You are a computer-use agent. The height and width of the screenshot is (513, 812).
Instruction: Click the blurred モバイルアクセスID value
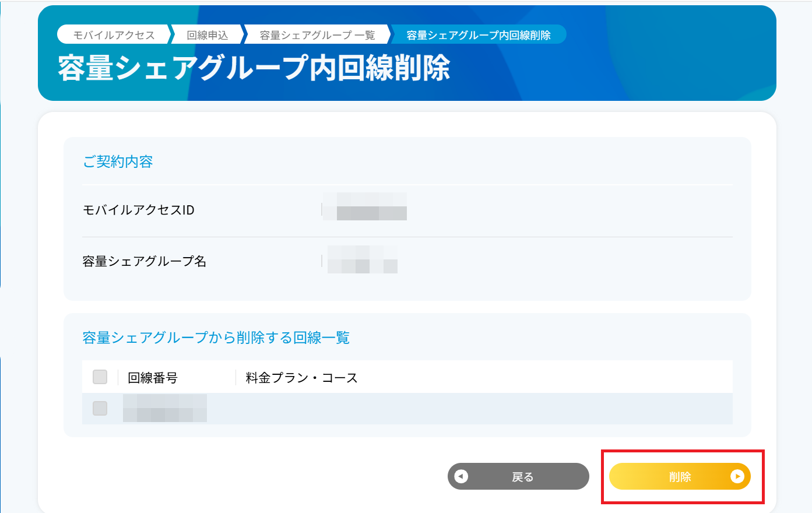pyautogui.click(x=364, y=206)
